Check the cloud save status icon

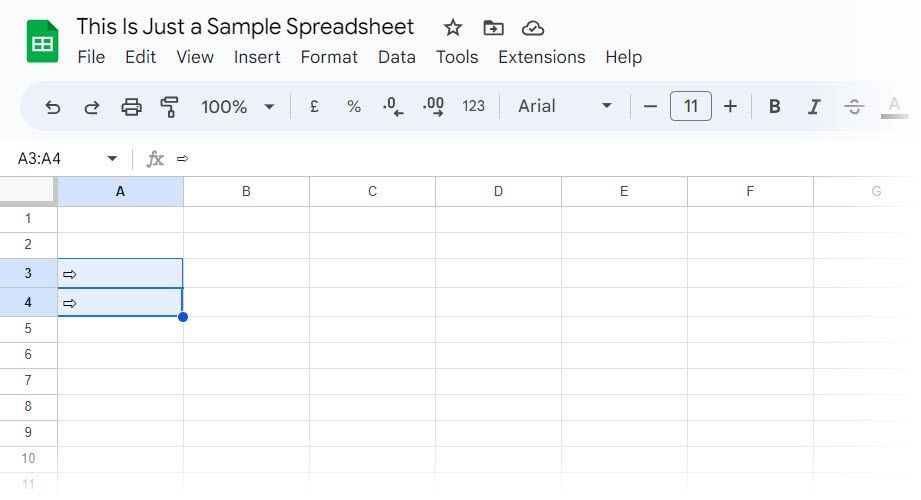tap(533, 28)
